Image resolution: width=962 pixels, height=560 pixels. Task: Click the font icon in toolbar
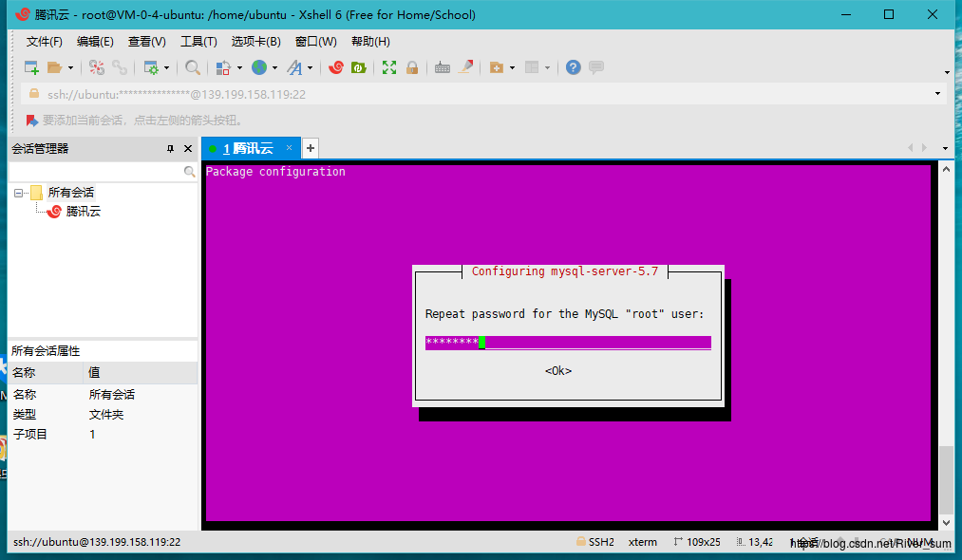295,67
